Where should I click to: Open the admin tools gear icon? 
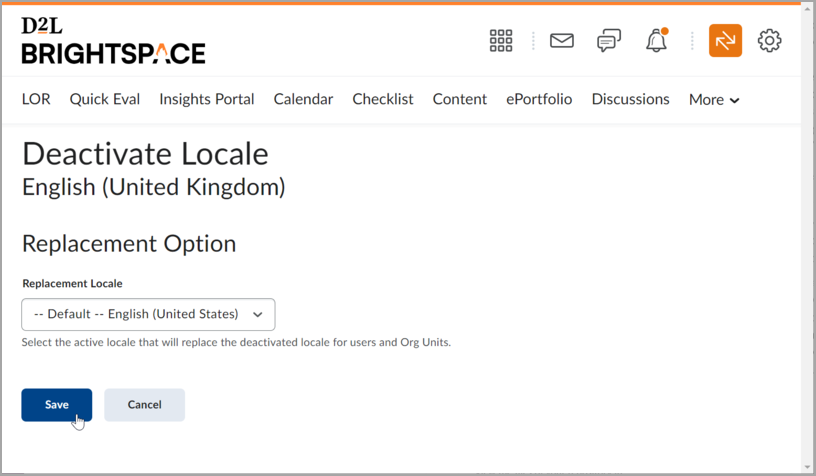pos(769,41)
